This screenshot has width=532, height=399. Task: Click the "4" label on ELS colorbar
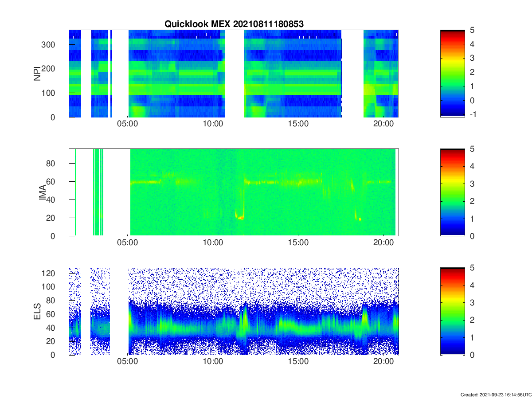(x=472, y=286)
